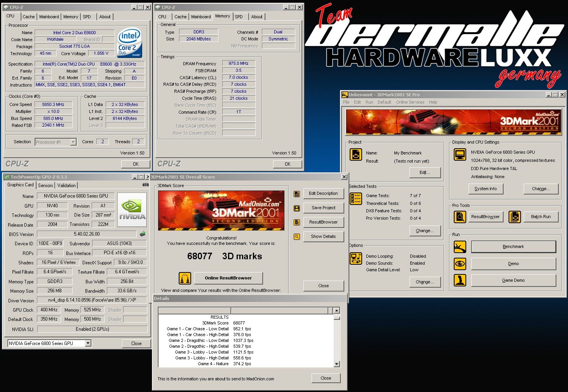Click the Benchmark run icon
Viewport: 568px width, 392px height.
460,246
